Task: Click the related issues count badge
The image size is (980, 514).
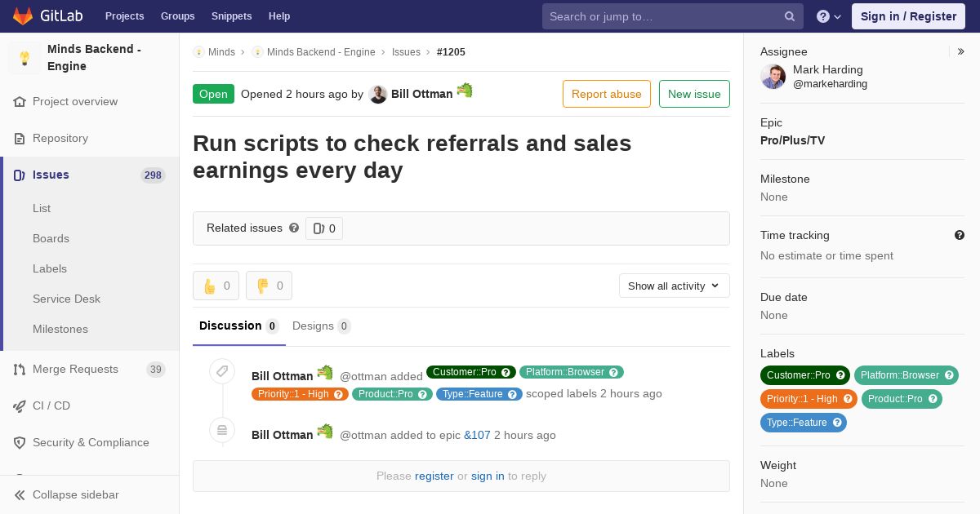Action: tap(324, 228)
